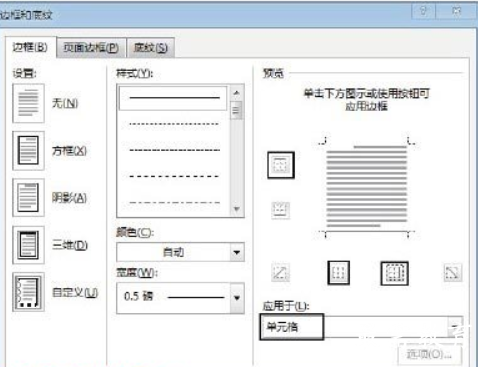Viewport: 478px width, 367px height.
Task: Toggle bottom border button in preview
Action: tap(280, 210)
